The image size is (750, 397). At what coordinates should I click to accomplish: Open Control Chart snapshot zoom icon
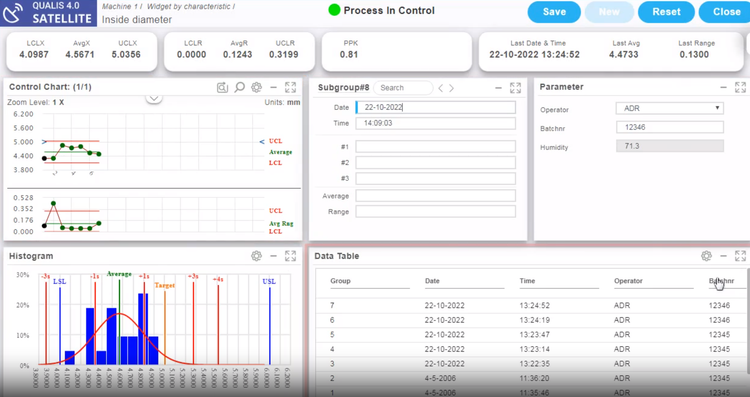(x=222, y=88)
